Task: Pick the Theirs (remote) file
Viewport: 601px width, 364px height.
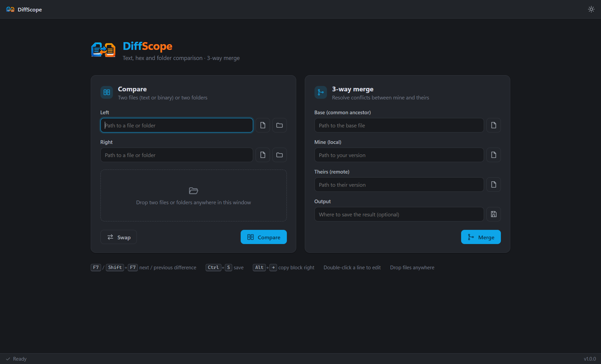Action: coord(493,185)
